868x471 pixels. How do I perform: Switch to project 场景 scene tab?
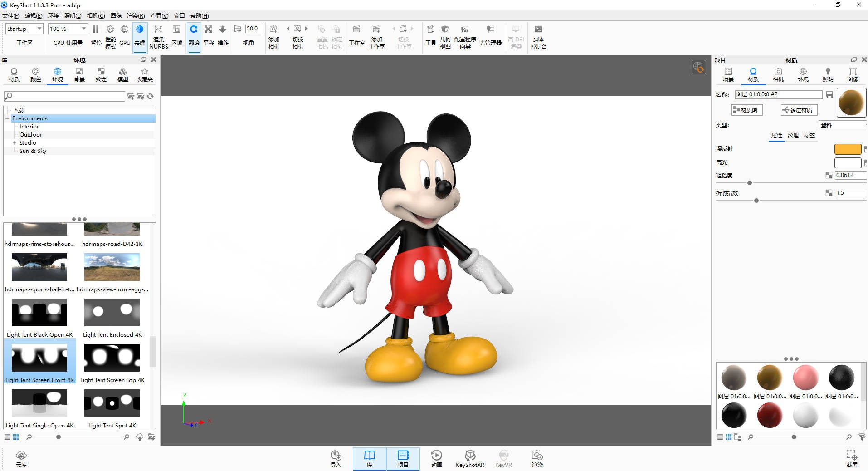728,75
